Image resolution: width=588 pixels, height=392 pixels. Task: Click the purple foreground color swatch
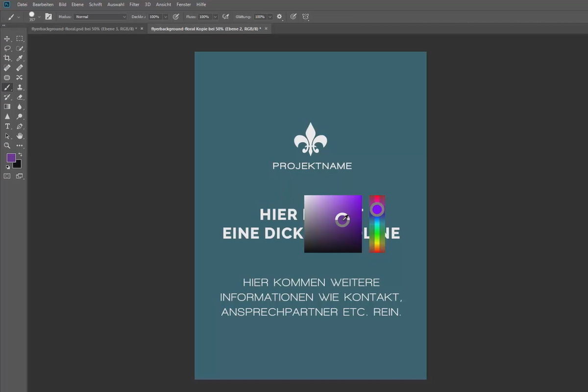pos(11,158)
